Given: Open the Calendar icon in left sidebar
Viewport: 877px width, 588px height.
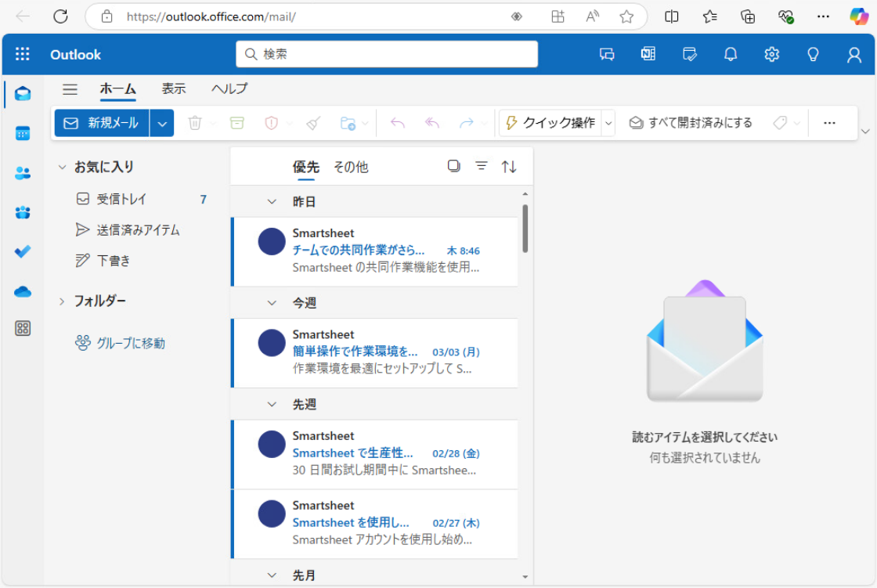Looking at the screenshot, I should (x=23, y=133).
